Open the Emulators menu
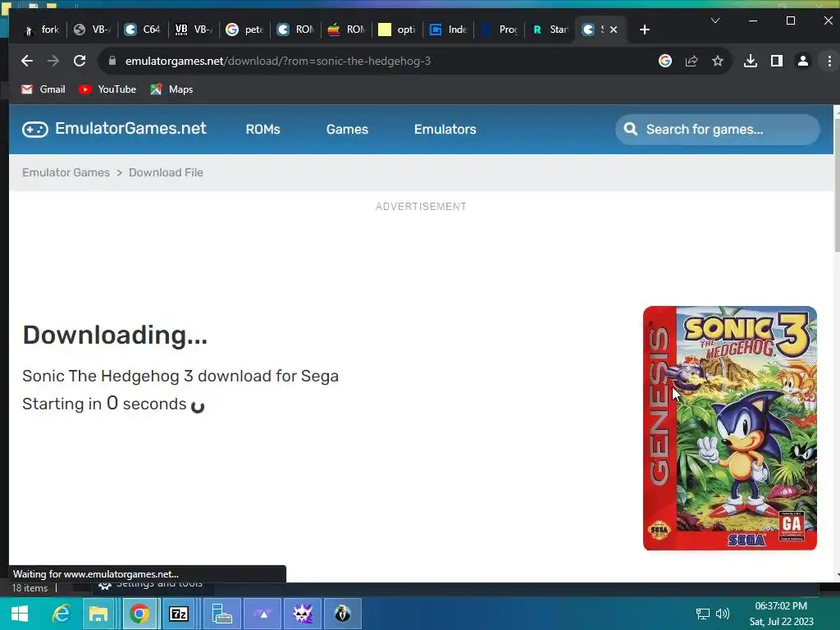Image resolution: width=840 pixels, height=630 pixels. click(445, 129)
